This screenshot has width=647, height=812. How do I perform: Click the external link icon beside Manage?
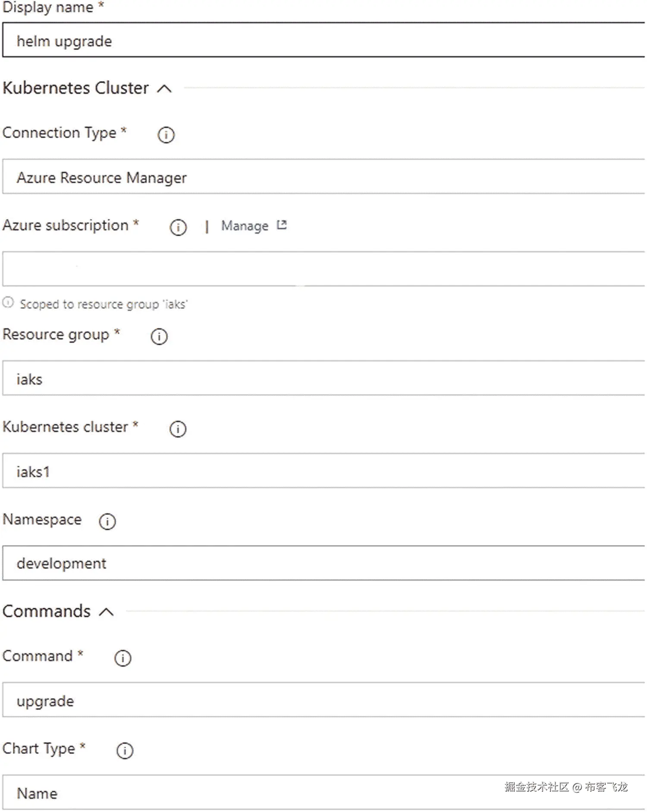tap(282, 225)
